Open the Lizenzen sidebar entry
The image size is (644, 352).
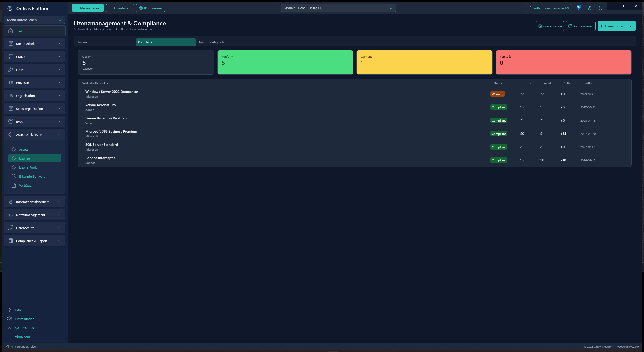35,158
